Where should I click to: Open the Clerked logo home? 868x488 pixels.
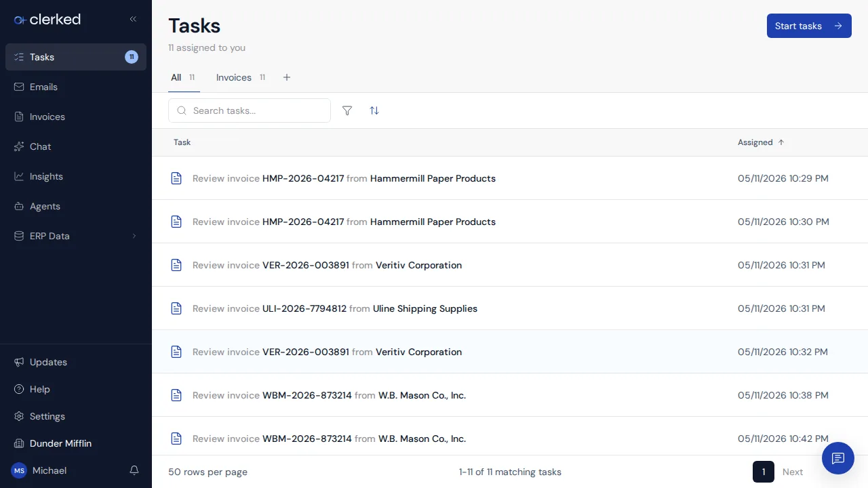coord(47,20)
